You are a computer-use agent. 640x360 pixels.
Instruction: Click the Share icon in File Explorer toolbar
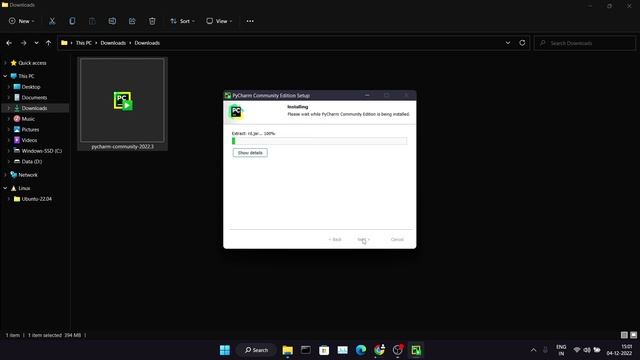pos(132,21)
